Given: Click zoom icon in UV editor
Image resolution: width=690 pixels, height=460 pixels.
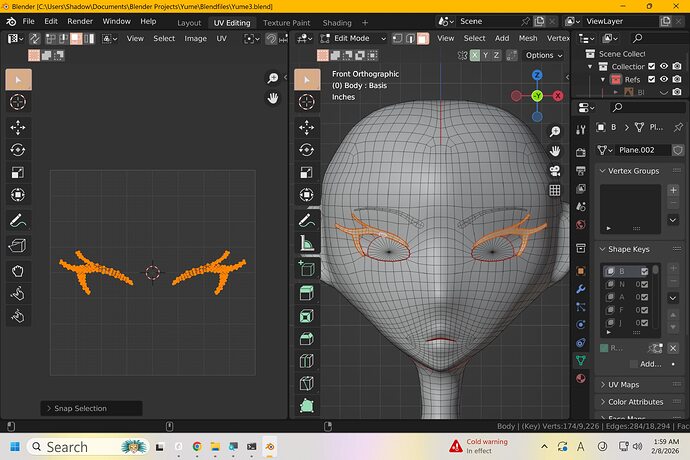Looking at the screenshot, I should pos(273,78).
